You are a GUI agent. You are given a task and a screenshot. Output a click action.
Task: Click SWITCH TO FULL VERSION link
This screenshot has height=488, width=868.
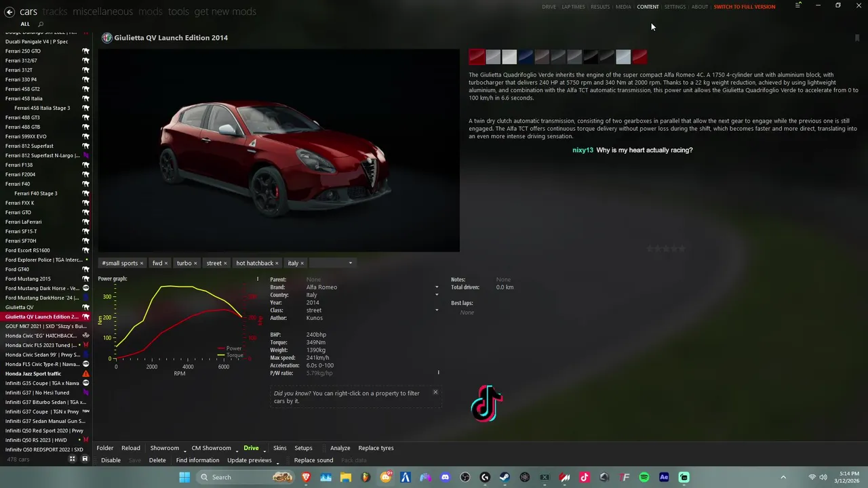(744, 7)
